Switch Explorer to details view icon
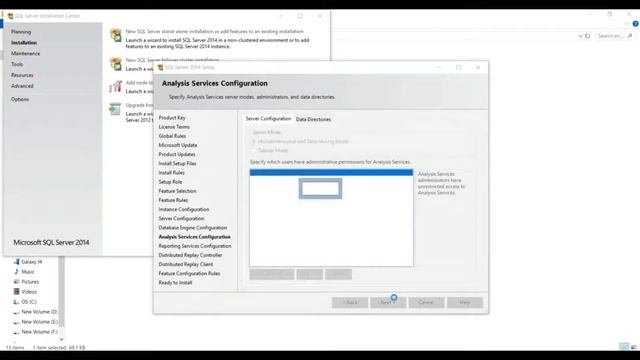 [624, 347]
